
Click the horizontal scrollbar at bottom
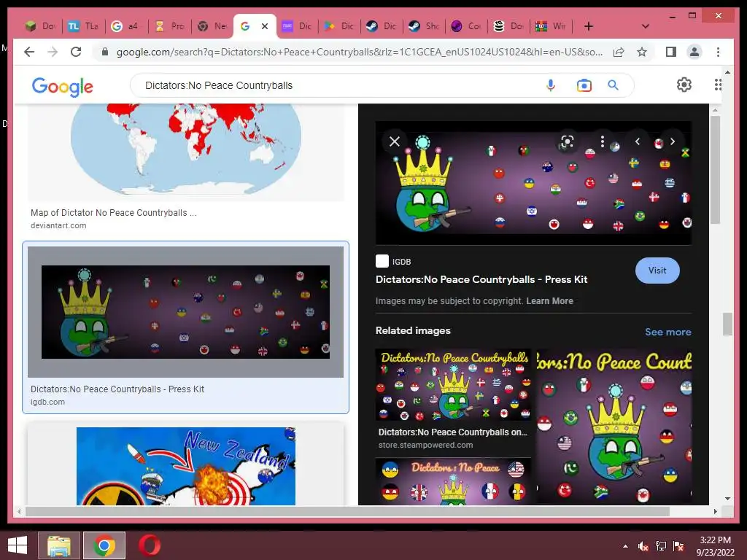[347, 511]
